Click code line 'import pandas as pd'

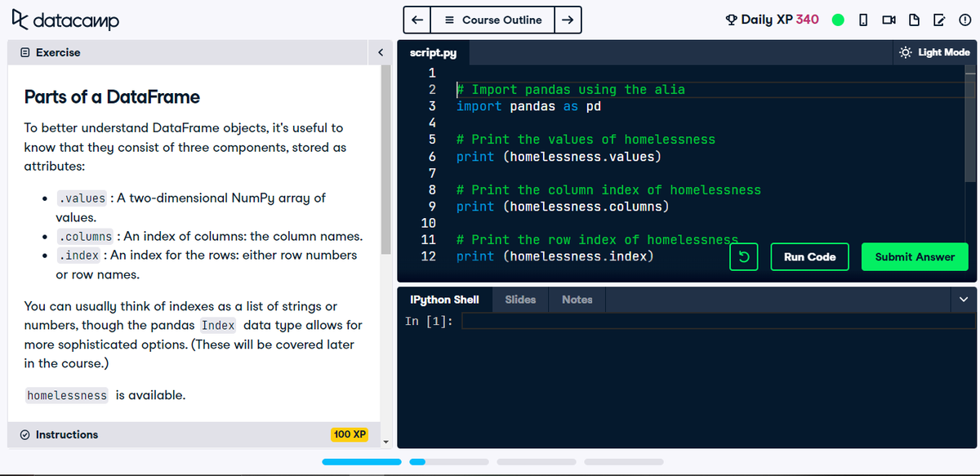coord(528,107)
